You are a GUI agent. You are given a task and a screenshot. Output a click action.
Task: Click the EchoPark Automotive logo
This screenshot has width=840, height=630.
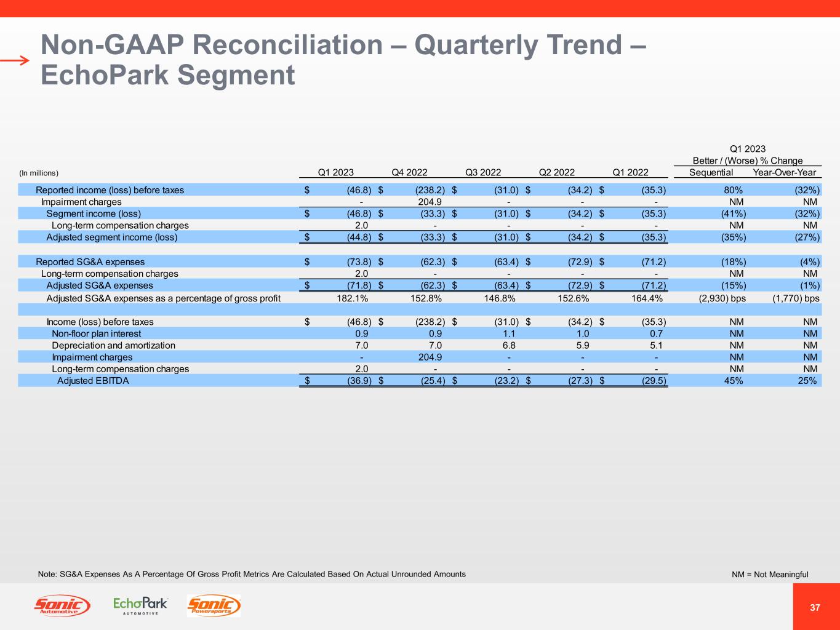pyautogui.click(x=140, y=605)
